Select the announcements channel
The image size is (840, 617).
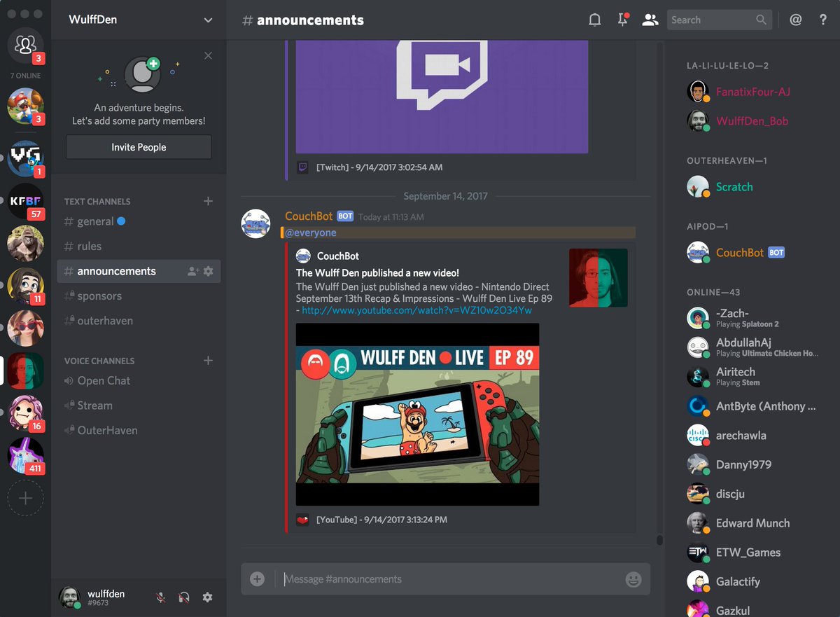click(139, 271)
